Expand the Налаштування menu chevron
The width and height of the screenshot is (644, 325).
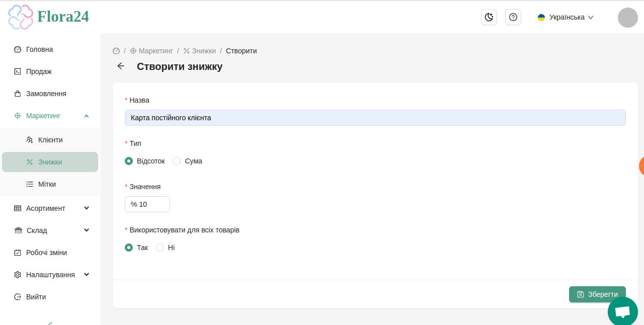coord(87,275)
